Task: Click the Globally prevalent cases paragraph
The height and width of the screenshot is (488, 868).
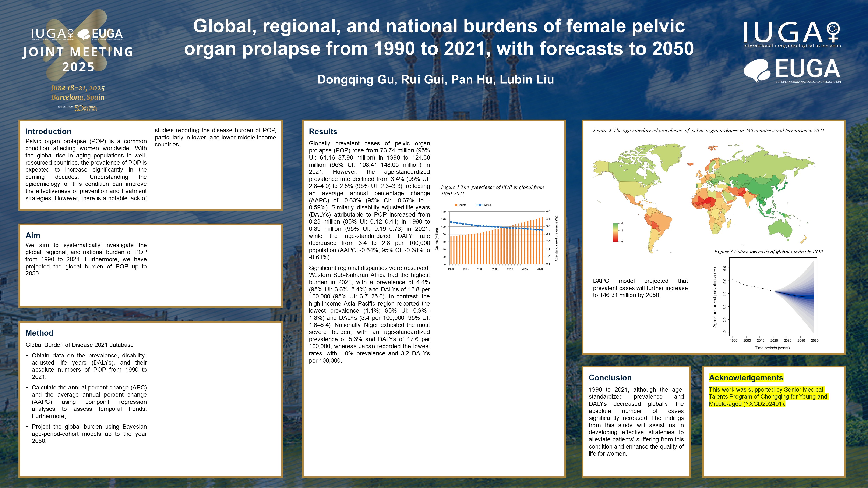Action: point(369,200)
